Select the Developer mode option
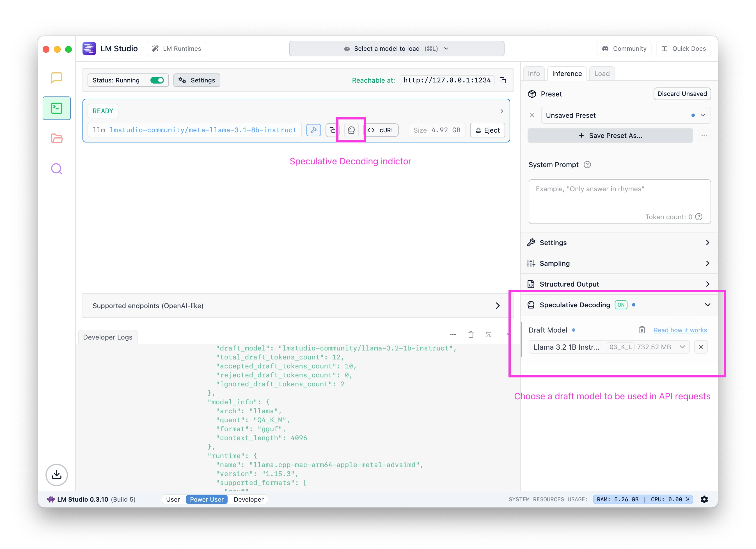Screen dimensions: 756x549 pos(248,499)
